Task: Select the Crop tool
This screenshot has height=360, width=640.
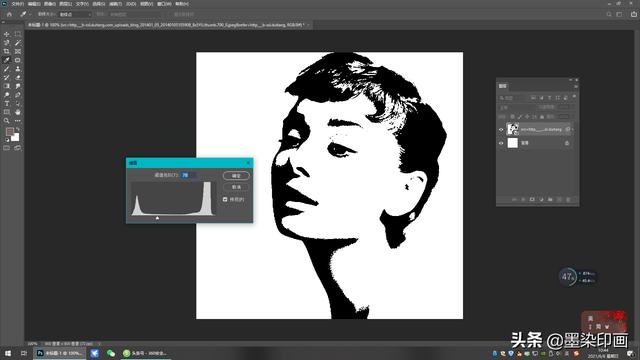Action: coord(7,51)
